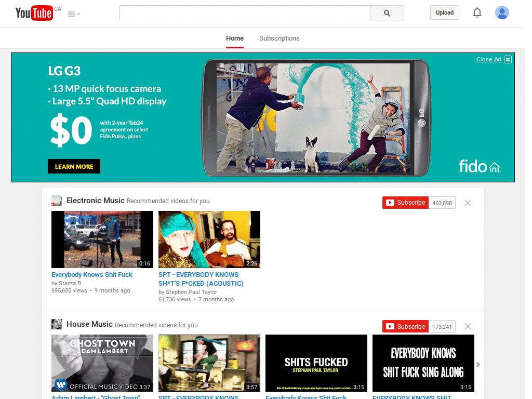The image size is (532, 399).
Task: Show next House Music videos arrow
Action: pyautogui.click(x=478, y=365)
